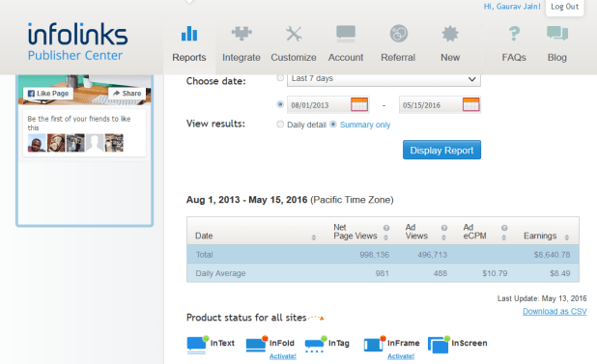Viewport: 597px width, 364px height.
Task: Click the InScreen product icon
Action: point(439,345)
